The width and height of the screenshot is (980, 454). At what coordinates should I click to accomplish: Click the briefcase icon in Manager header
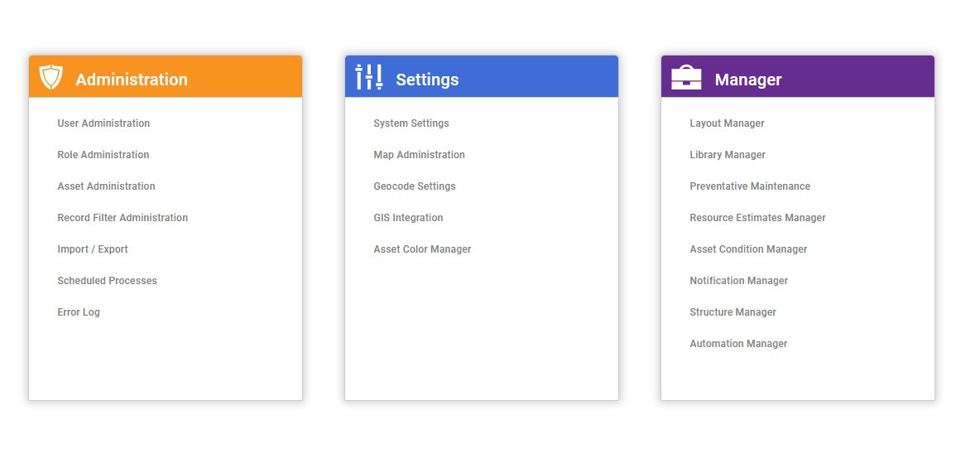tap(686, 78)
